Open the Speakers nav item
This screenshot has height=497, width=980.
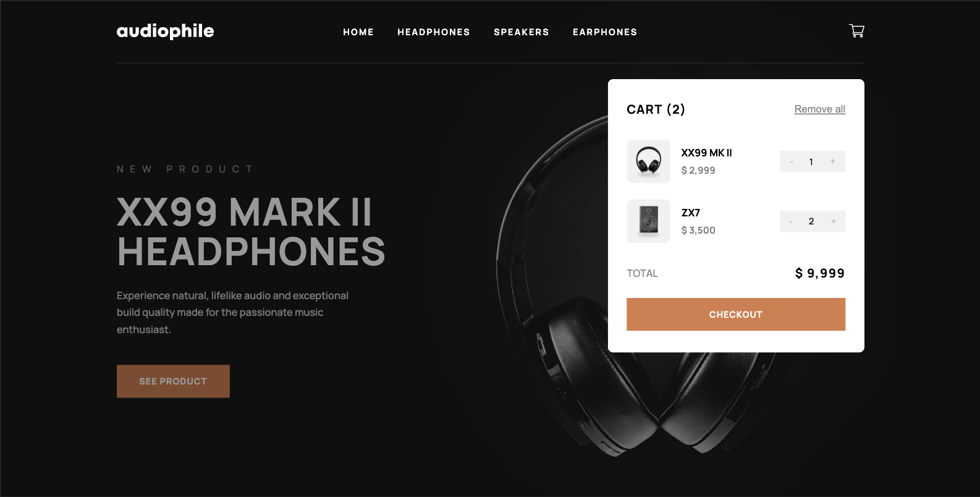tap(522, 32)
